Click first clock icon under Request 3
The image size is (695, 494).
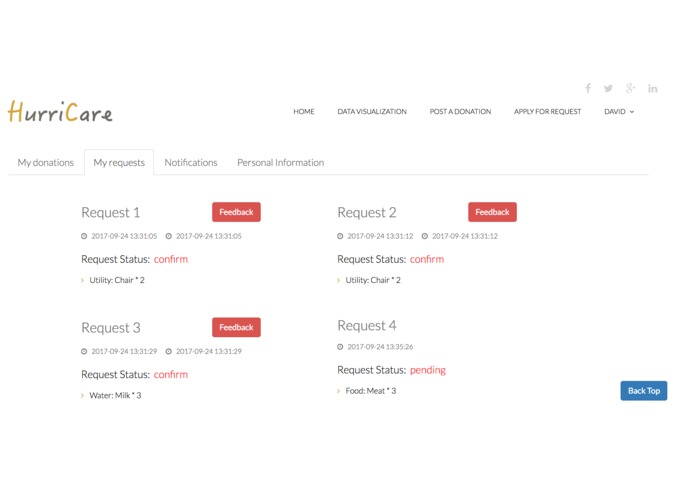84,351
